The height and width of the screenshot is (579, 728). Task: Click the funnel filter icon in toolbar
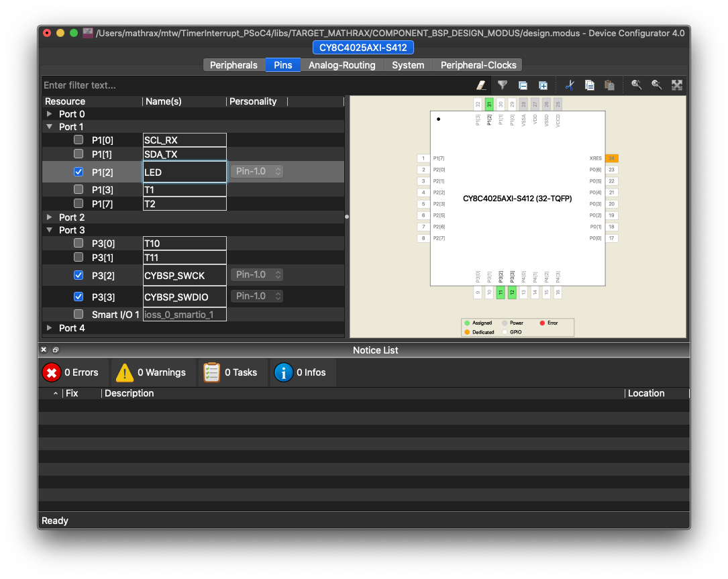pos(502,86)
